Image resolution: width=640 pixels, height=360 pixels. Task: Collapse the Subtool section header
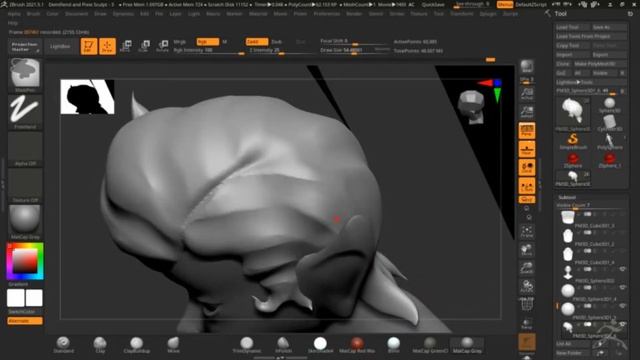coord(567,197)
